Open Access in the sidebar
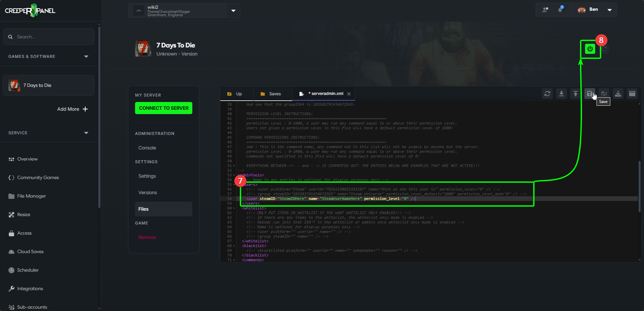Image resolution: width=644 pixels, height=311 pixels. click(20, 233)
